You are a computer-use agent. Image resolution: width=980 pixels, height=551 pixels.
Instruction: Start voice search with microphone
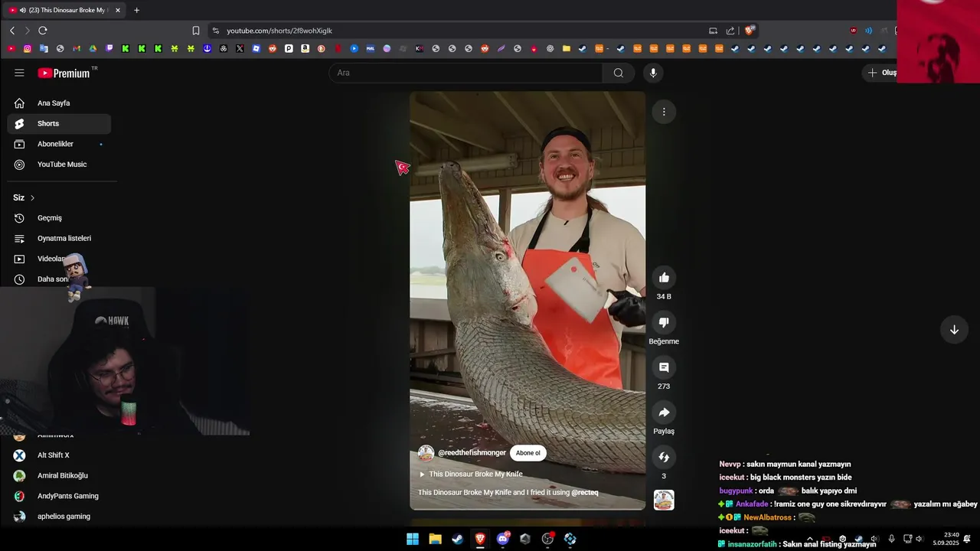point(653,73)
